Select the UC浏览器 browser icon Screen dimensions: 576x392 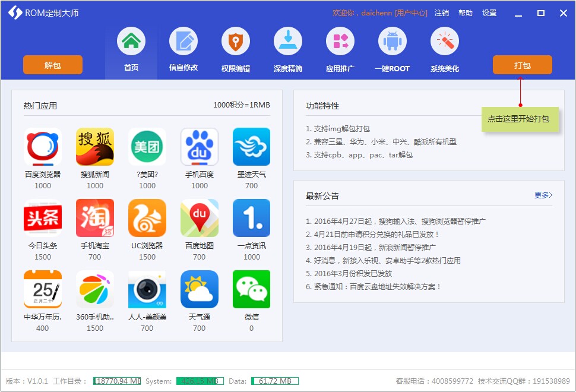coord(147,218)
